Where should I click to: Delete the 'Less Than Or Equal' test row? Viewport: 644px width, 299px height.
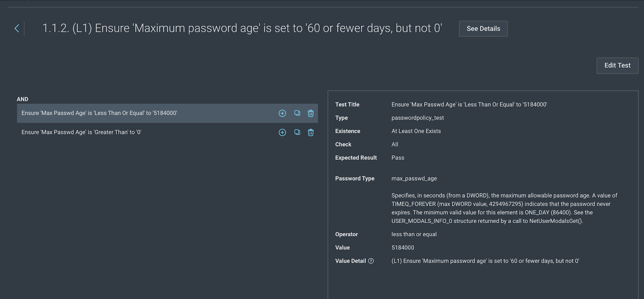(x=311, y=113)
